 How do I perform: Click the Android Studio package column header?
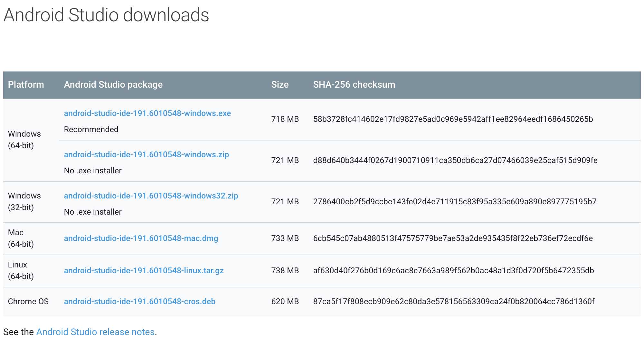(x=113, y=85)
